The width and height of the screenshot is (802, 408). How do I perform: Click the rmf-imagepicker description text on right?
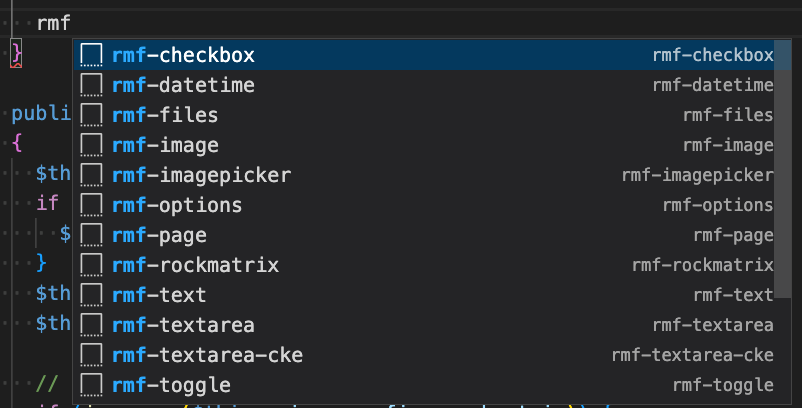tap(697, 175)
